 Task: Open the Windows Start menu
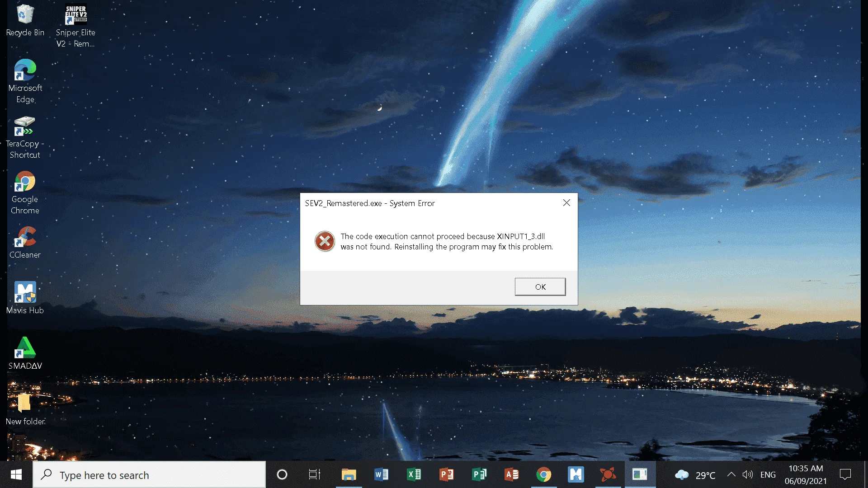coord(16,474)
